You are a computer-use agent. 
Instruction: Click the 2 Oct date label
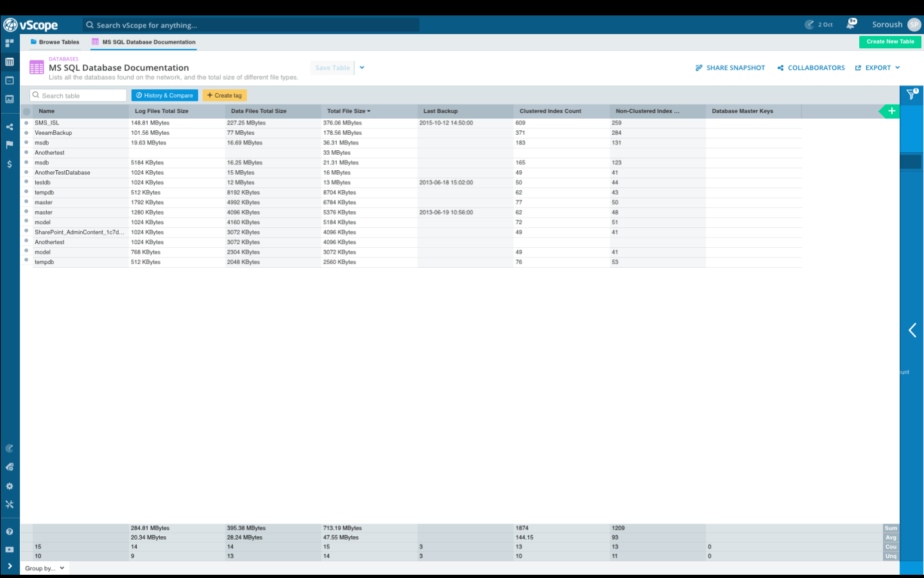point(825,24)
